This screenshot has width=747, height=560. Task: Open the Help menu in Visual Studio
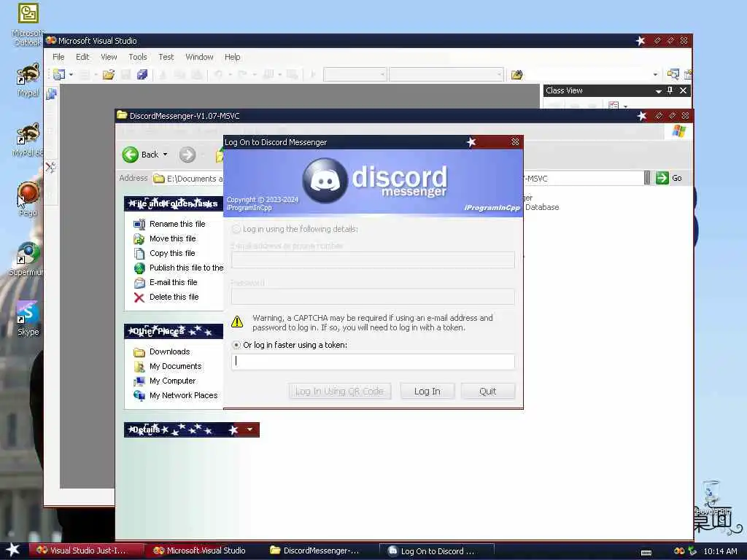[x=232, y=57]
